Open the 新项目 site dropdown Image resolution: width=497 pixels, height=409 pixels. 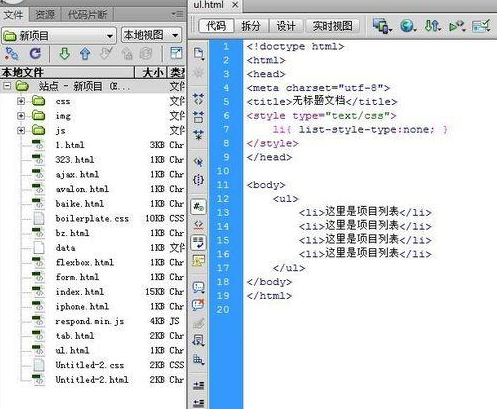pyautogui.click(x=59, y=36)
